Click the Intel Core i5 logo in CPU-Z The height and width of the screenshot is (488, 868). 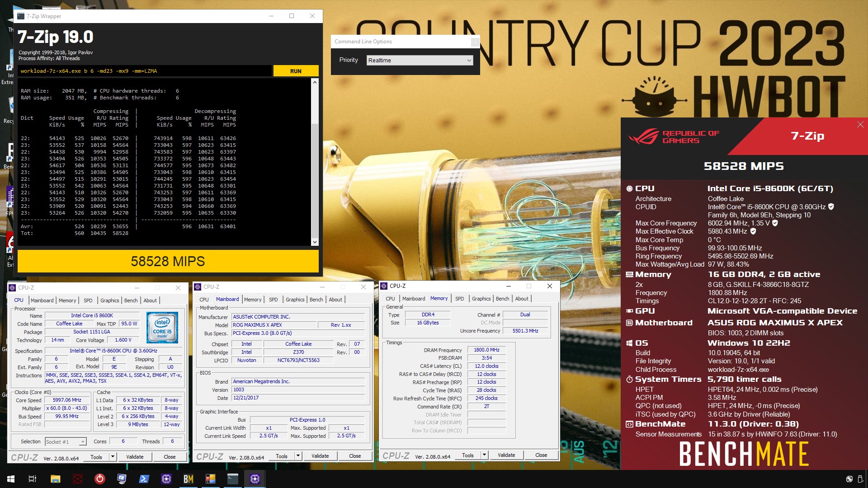click(x=162, y=328)
